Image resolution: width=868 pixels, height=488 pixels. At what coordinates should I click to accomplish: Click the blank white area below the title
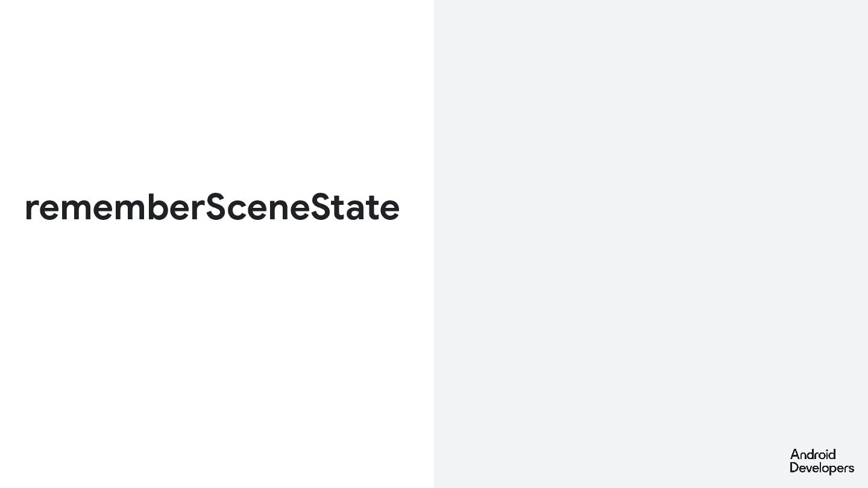(217, 355)
